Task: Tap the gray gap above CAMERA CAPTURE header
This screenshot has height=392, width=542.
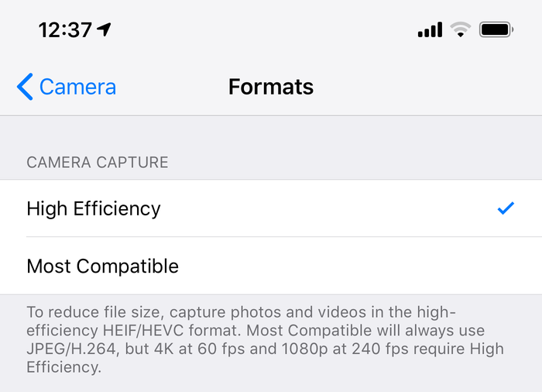Action: pyautogui.click(x=271, y=133)
